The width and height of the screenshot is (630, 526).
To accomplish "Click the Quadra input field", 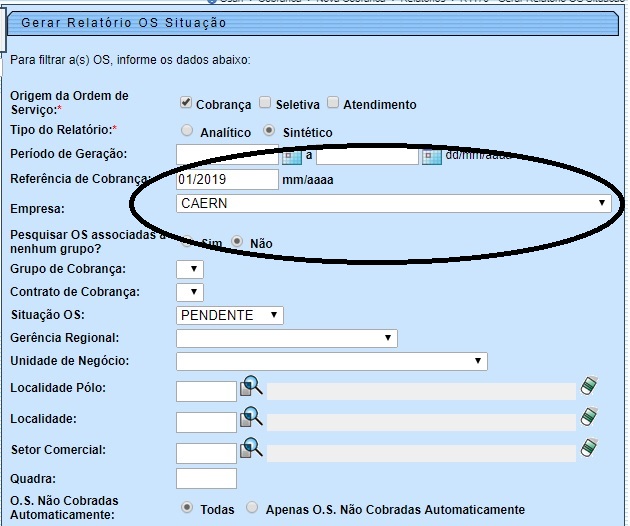I will click(x=206, y=479).
